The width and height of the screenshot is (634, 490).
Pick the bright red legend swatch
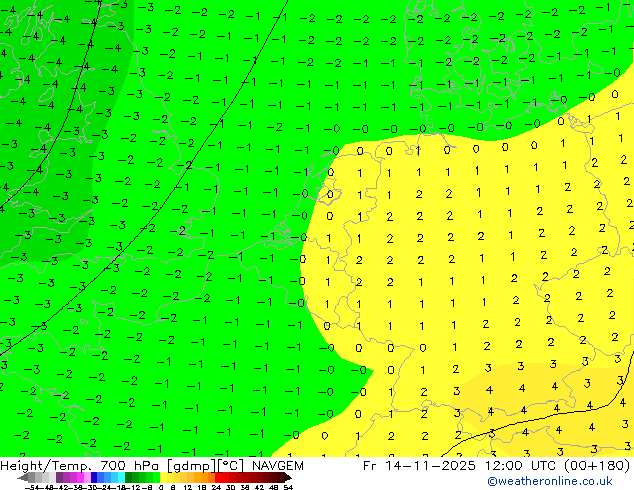coord(218,477)
